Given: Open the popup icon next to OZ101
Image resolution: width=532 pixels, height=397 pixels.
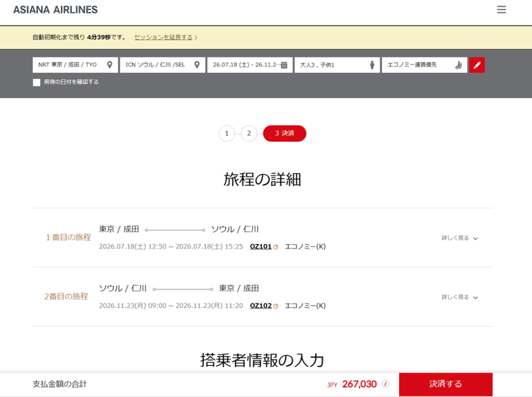Looking at the screenshot, I should [x=276, y=247].
